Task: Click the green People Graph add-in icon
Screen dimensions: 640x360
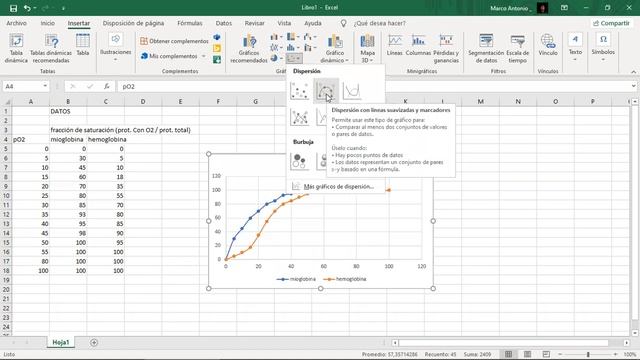Action: coord(217,60)
